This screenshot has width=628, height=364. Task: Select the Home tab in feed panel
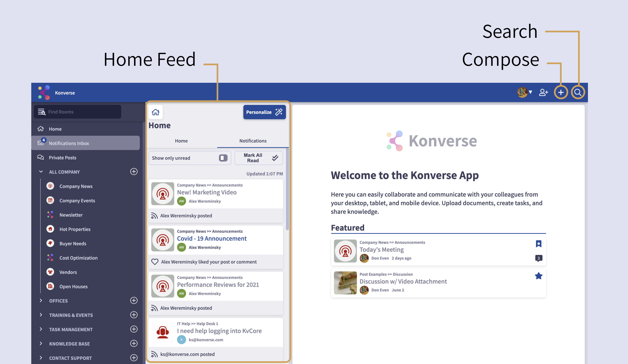(181, 140)
